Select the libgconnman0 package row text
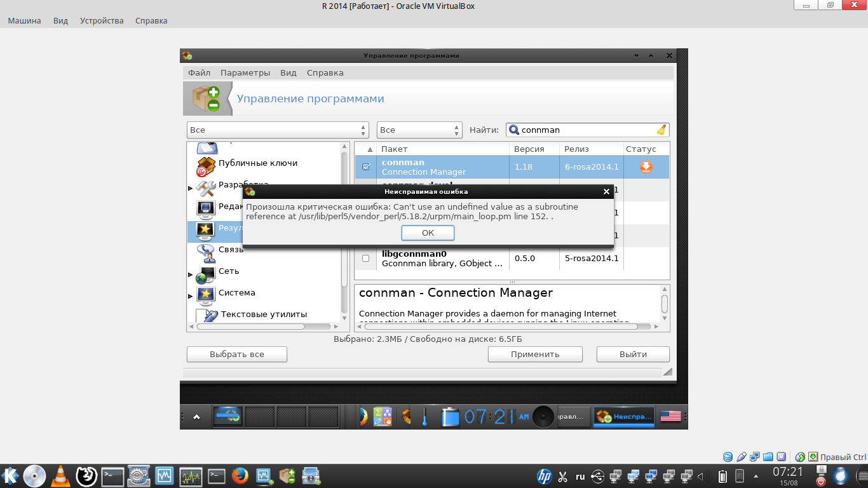Screen dimensions: 868x488 pos(444,259)
